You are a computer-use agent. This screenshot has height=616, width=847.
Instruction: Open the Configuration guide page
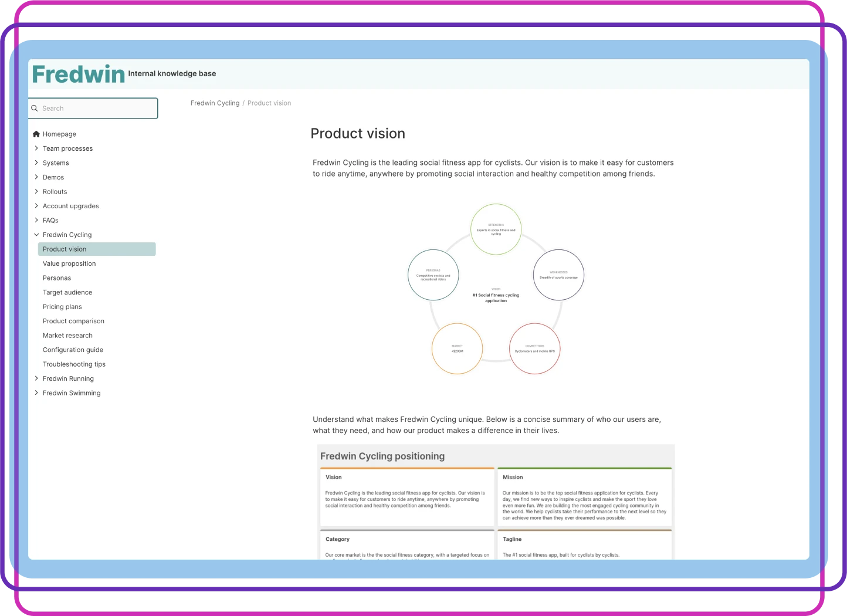[73, 350]
